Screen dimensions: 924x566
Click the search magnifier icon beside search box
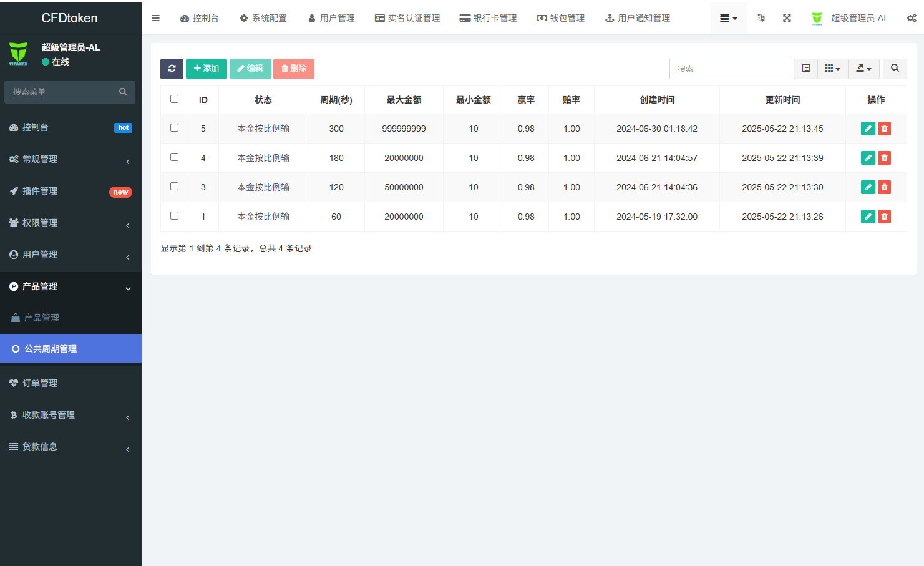[x=895, y=69]
